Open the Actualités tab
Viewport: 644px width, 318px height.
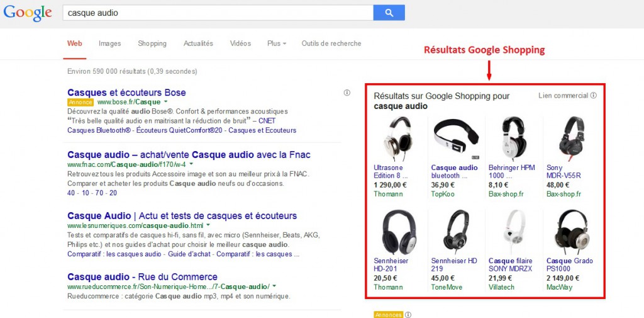coord(198,43)
